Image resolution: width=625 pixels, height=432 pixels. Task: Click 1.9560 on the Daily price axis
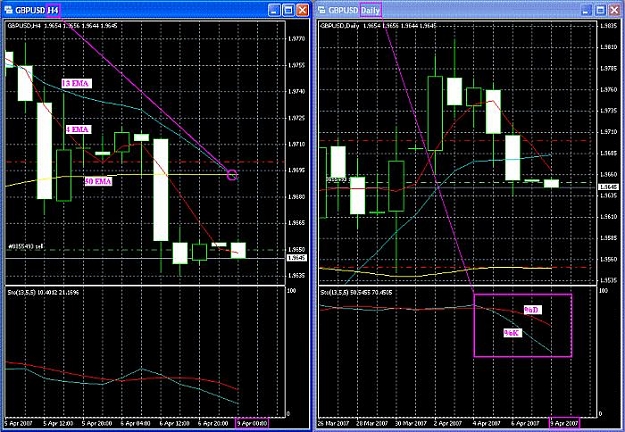[608, 259]
